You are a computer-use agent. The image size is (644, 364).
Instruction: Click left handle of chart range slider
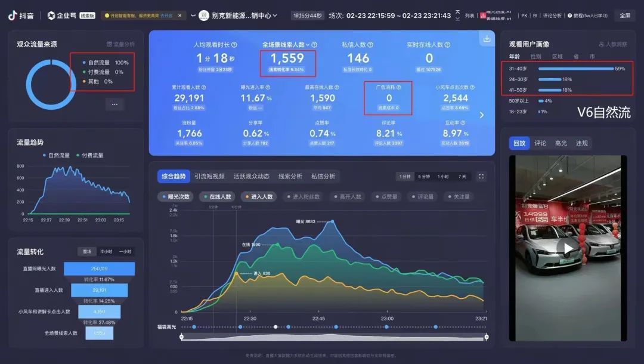pyautogui.click(x=181, y=337)
